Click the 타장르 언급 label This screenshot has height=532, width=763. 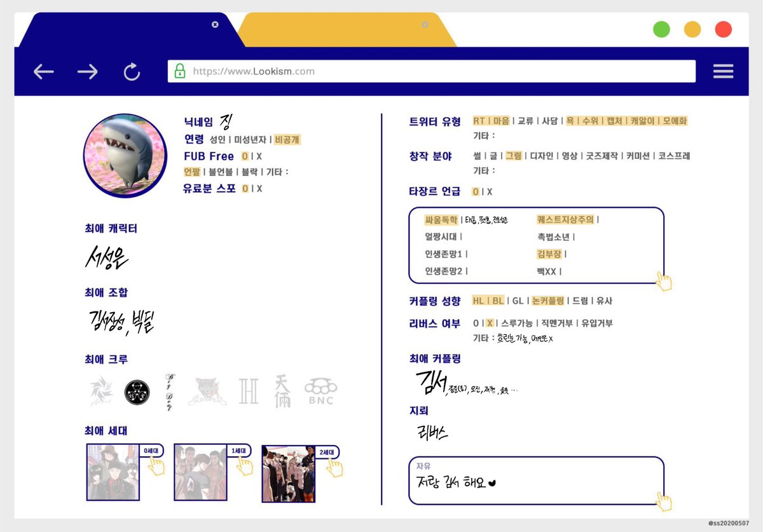435,191
